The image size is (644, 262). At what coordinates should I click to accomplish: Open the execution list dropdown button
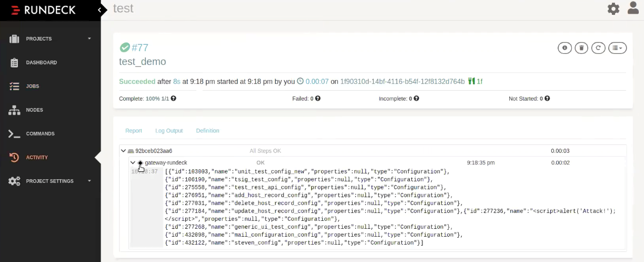[618, 48]
